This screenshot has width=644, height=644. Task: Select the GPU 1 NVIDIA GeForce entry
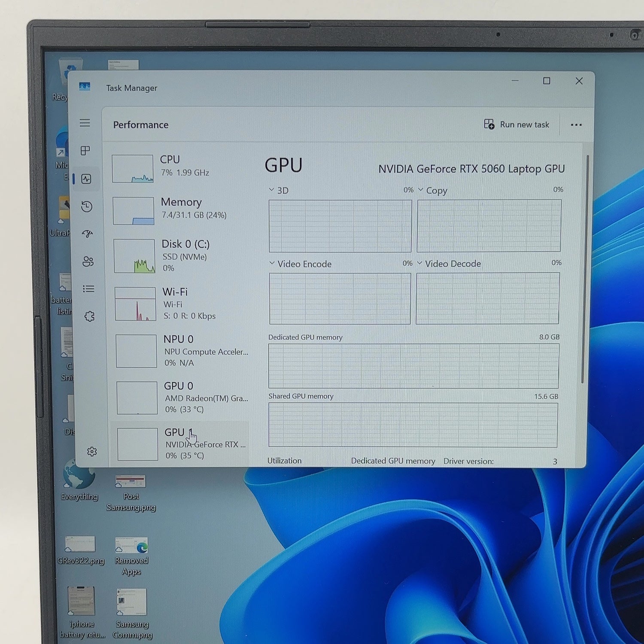click(x=180, y=444)
